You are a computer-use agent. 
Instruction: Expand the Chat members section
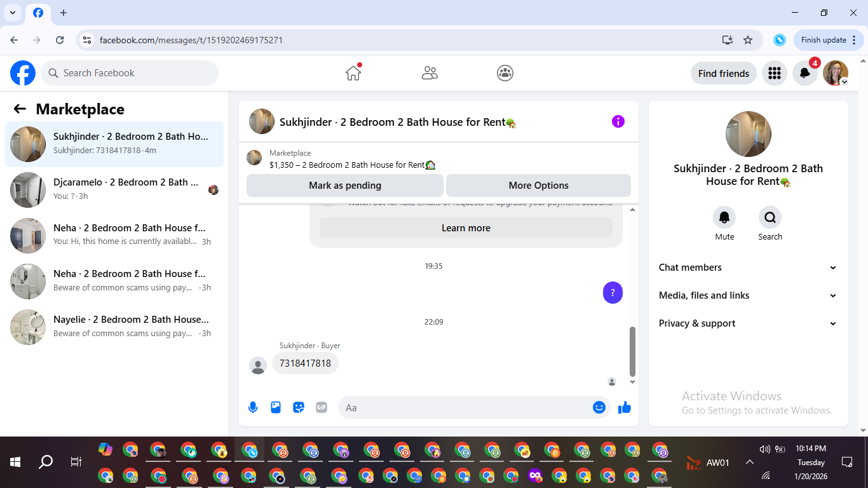[x=748, y=268]
